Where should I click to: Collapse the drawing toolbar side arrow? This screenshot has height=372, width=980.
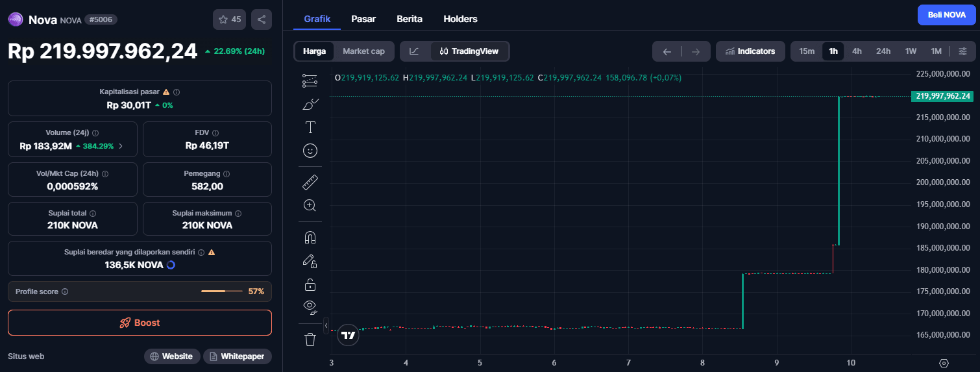point(326,325)
